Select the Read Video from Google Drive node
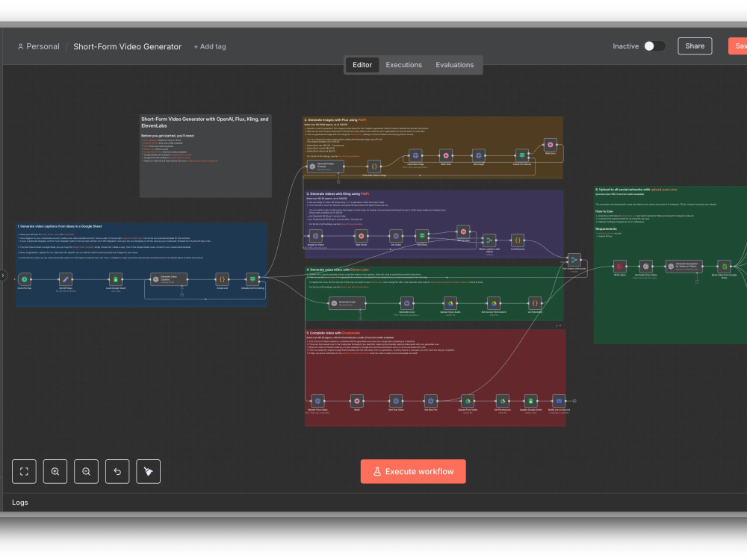 [724, 267]
